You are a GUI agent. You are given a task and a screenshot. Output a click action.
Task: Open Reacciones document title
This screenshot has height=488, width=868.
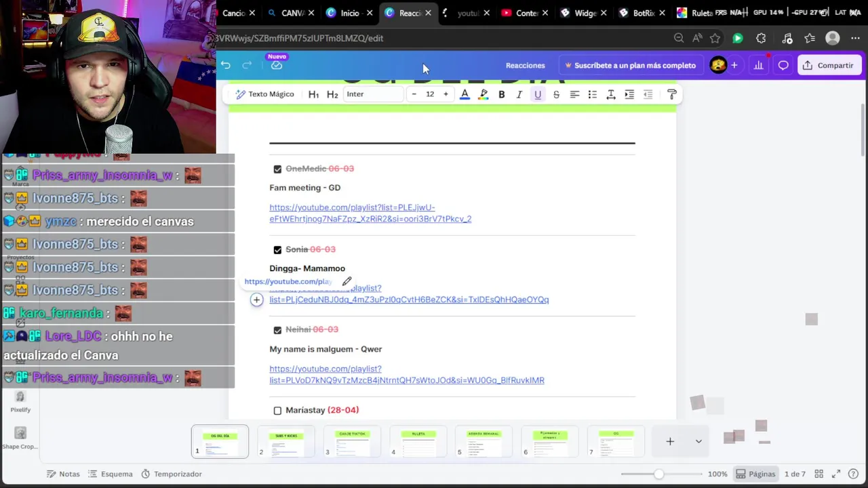tap(525, 66)
